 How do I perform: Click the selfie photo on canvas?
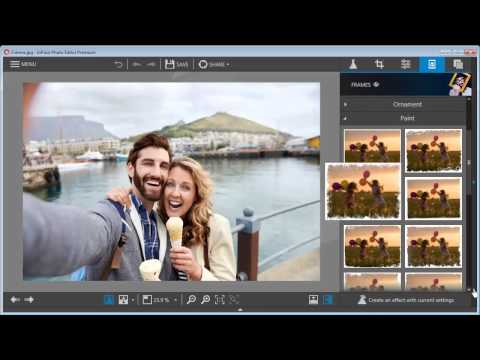[171, 182]
